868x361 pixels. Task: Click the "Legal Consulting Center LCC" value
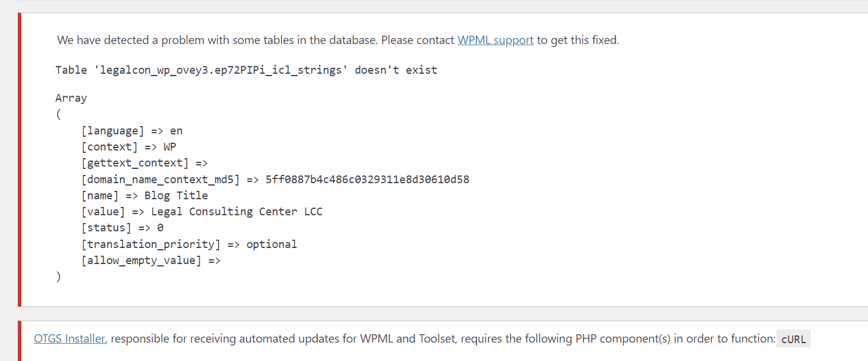(236, 212)
